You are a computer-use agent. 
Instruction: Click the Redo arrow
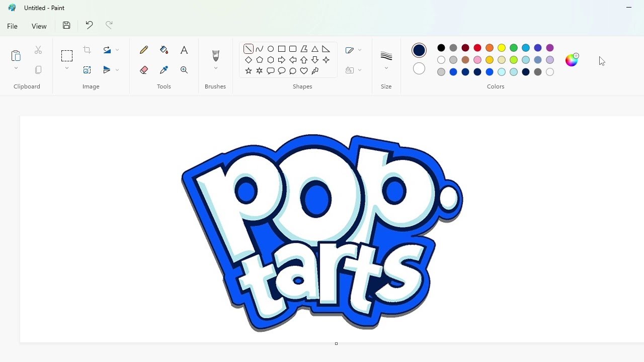[109, 25]
